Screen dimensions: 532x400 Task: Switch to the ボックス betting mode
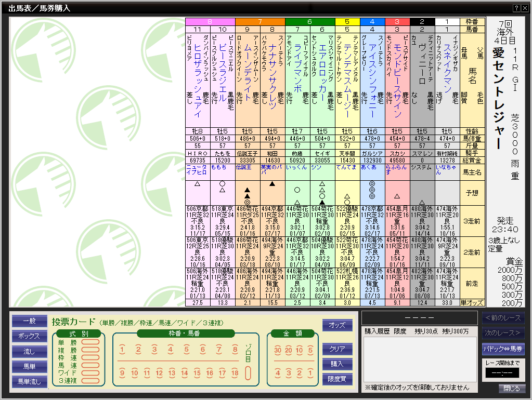30,336
